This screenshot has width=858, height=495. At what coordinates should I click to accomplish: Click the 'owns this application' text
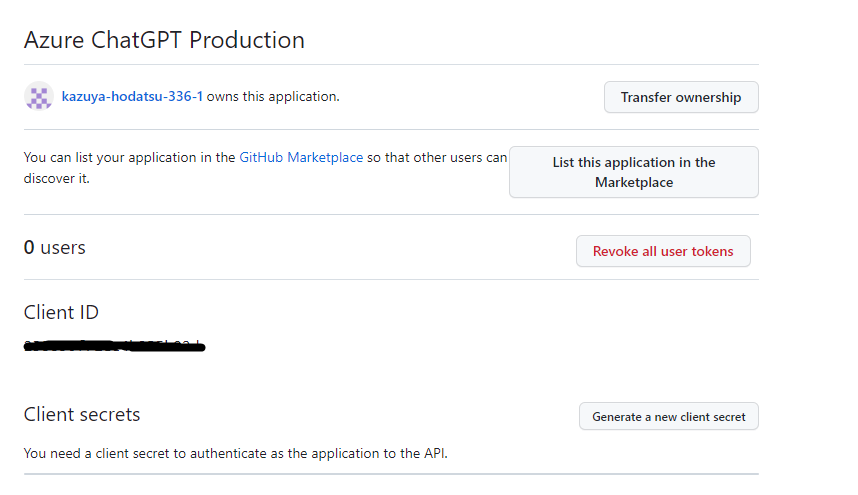pyautogui.click(x=273, y=97)
